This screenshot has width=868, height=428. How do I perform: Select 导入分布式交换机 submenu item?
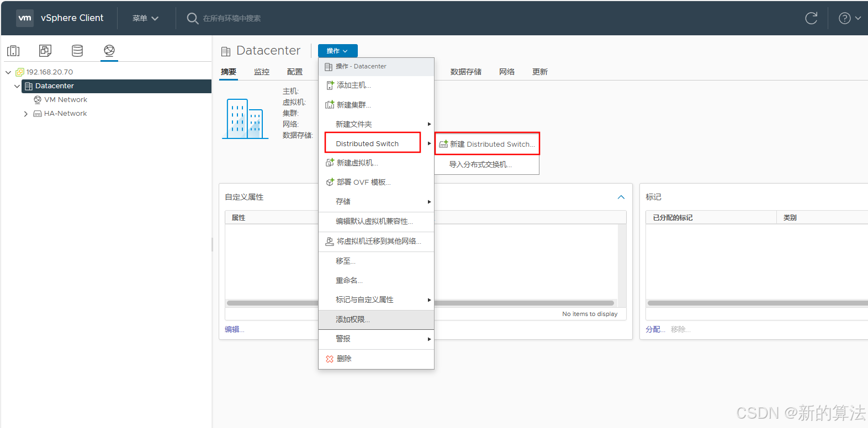pyautogui.click(x=487, y=164)
